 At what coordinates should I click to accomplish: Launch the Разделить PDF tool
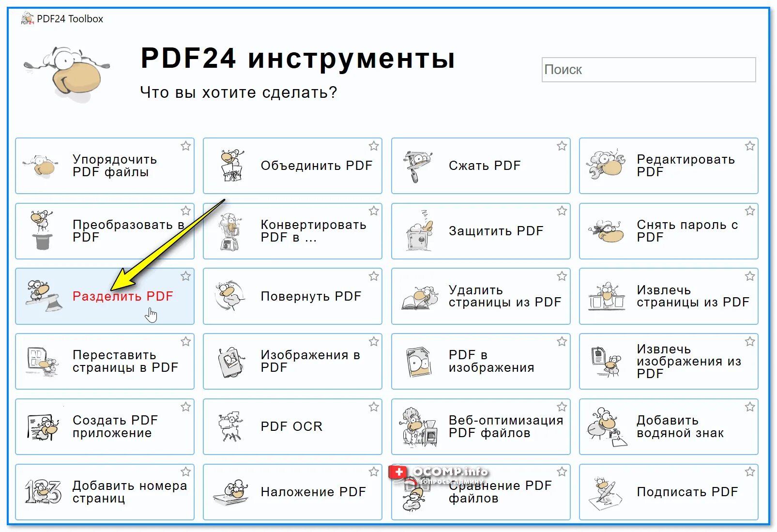[105, 296]
